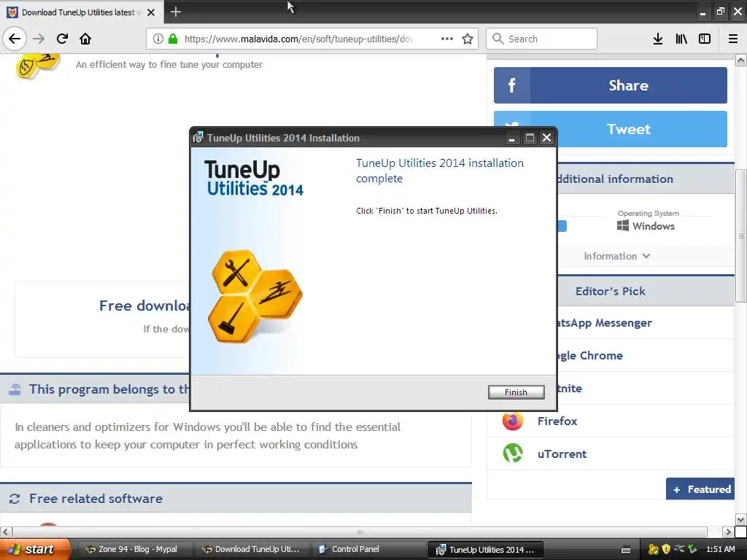Image resolution: width=747 pixels, height=560 pixels.
Task: Click the malavida URL address field
Action: click(x=298, y=39)
